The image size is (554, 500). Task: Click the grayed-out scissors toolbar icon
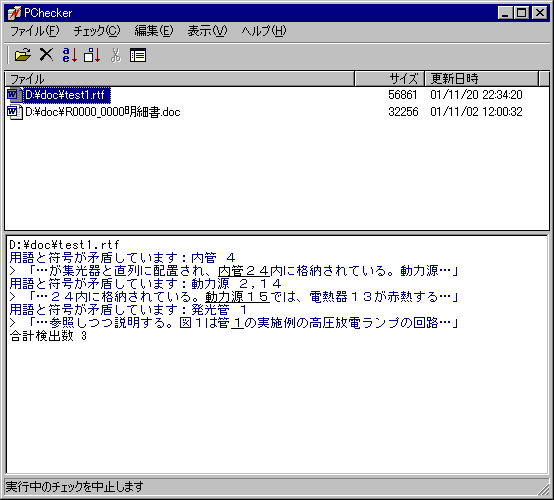[x=116, y=55]
